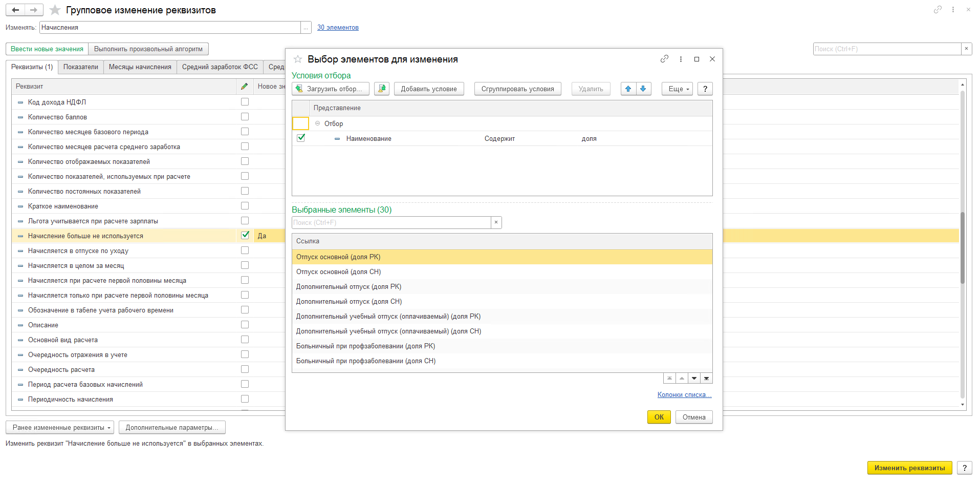Uncheck the Наименование filter condition checkbox

pos(301,138)
